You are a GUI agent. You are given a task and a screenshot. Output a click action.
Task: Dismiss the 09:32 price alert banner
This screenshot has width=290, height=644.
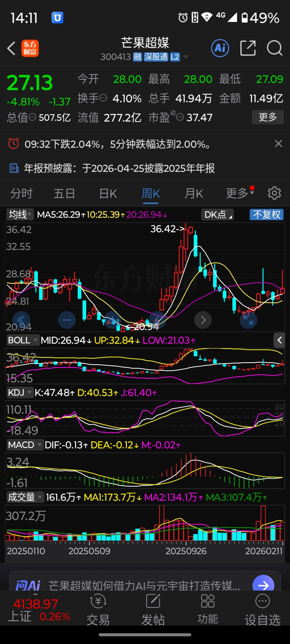tap(278, 144)
